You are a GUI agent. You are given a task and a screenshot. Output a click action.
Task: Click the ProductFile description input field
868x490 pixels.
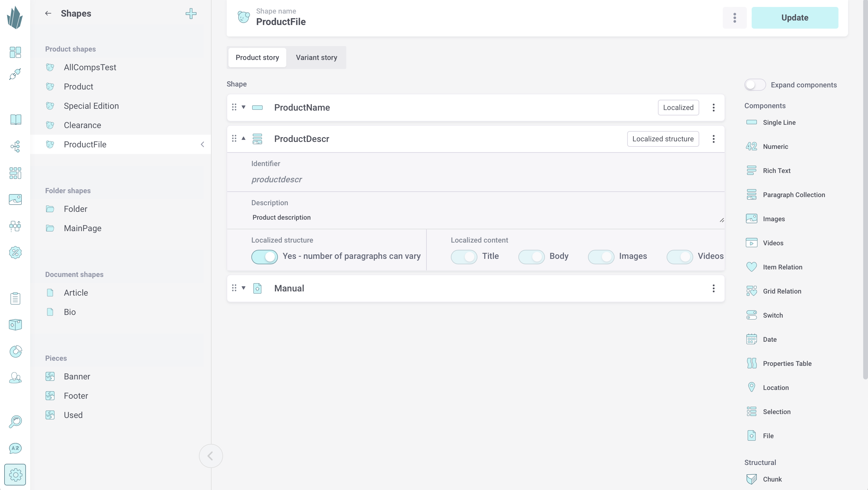[x=486, y=217]
